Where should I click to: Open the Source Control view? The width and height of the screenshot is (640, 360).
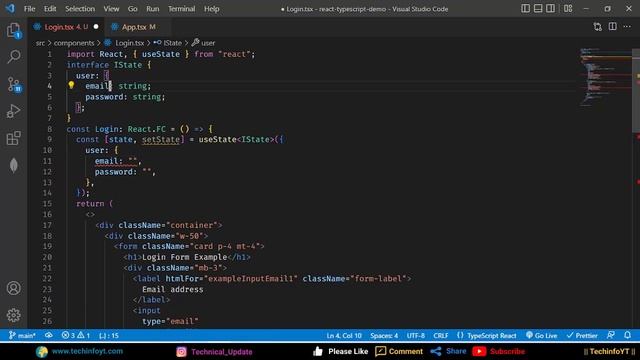tap(14, 84)
